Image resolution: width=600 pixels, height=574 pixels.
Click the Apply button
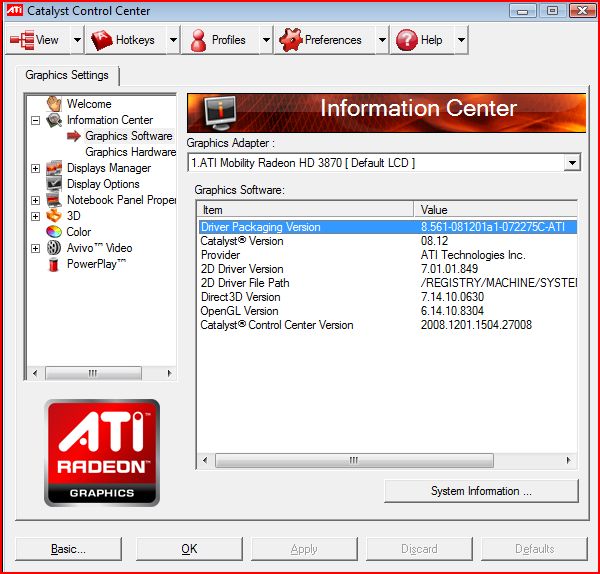point(304,549)
